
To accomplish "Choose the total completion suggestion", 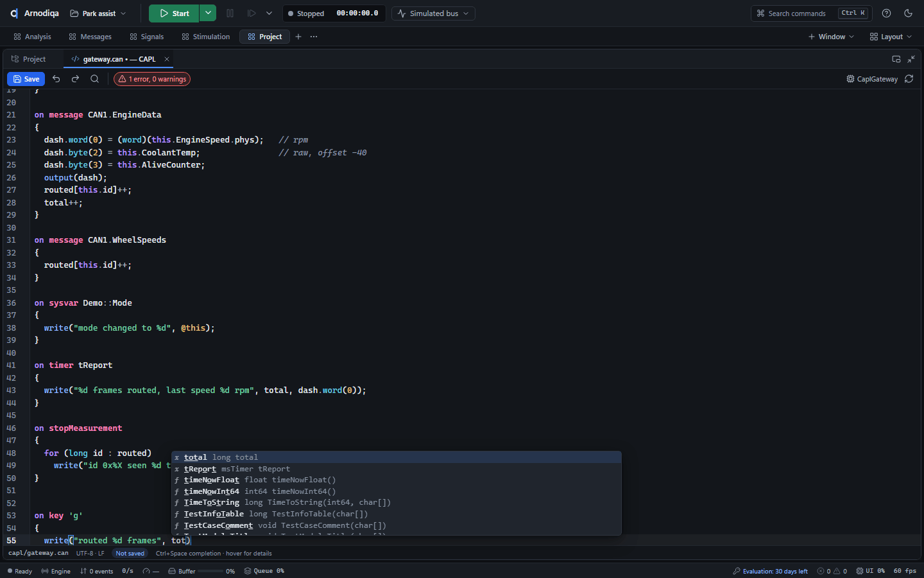I will [x=397, y=457].
